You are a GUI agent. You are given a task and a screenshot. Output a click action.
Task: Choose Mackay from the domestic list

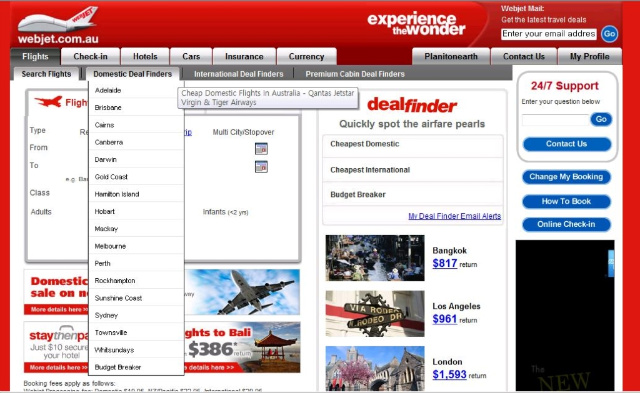point(136,229)
